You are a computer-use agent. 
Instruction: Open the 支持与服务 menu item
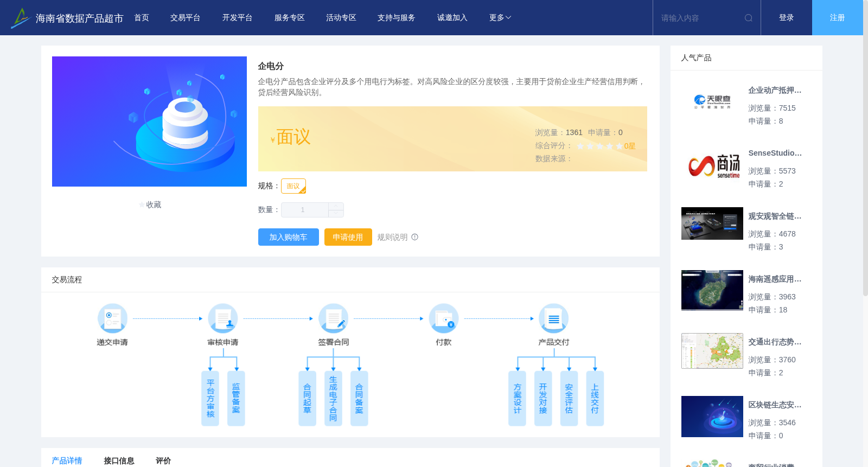point(397,18)
